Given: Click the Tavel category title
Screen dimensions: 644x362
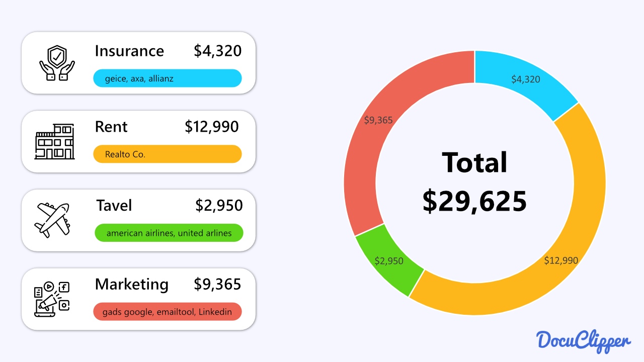Looking at the screenshot, I should 114,205.
